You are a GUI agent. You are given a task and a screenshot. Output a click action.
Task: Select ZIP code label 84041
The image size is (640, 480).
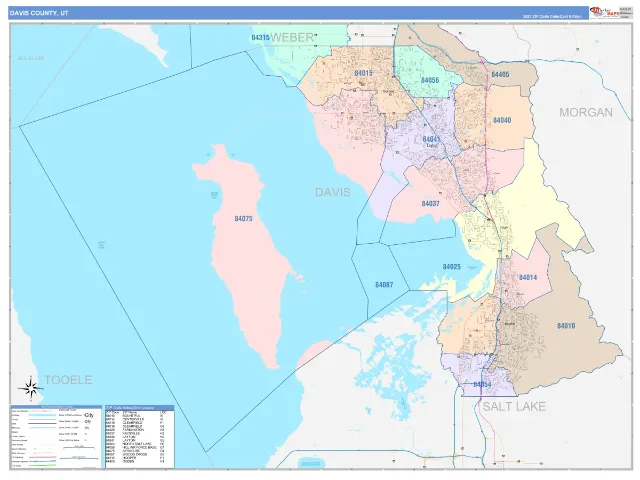click(431, 139)
